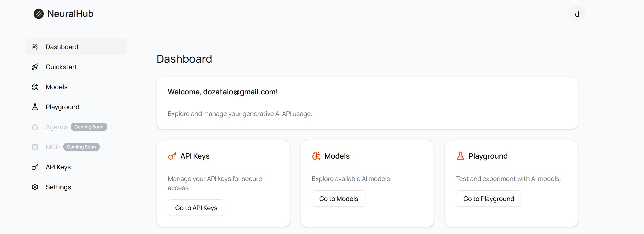Screen dimensions: 644x234
Task: Click the orange brain icon on Models card
Action: [x=316, y=156]
